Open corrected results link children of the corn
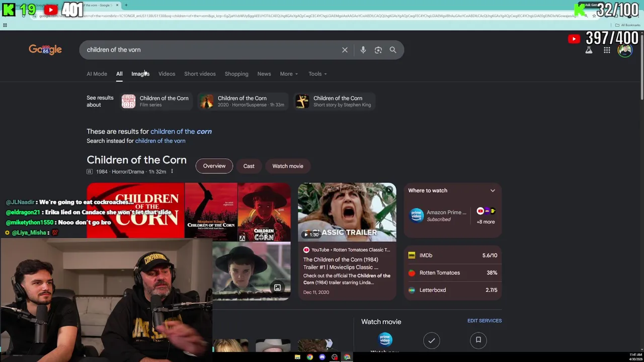This screenshot has width=644, height=362. (x=181, y=131)
